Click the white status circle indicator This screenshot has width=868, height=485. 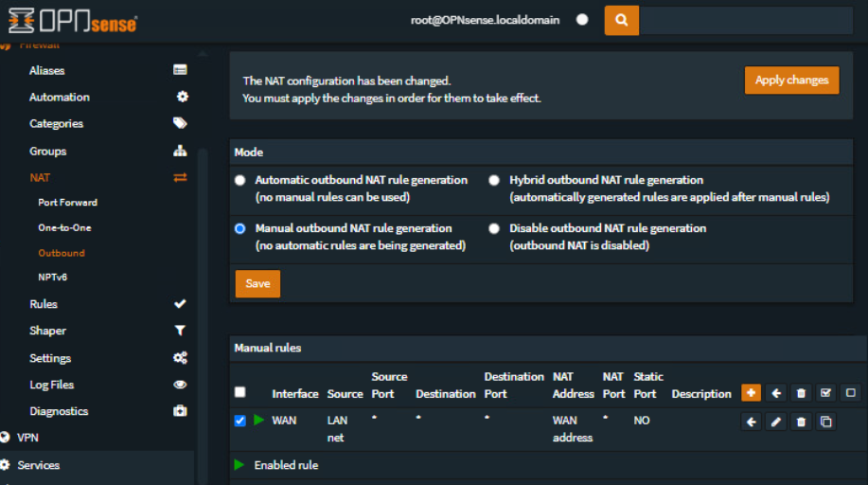(x=582, y=20)
